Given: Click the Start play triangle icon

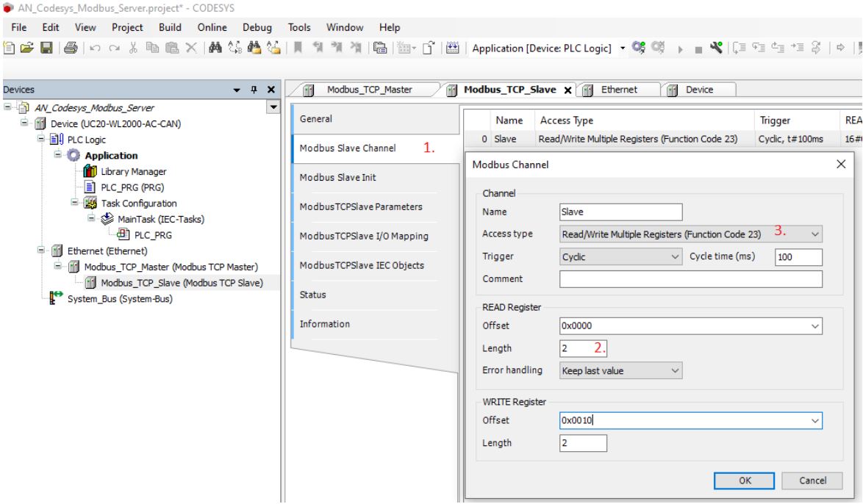Looking at the screenshot, I should (680, 49).
